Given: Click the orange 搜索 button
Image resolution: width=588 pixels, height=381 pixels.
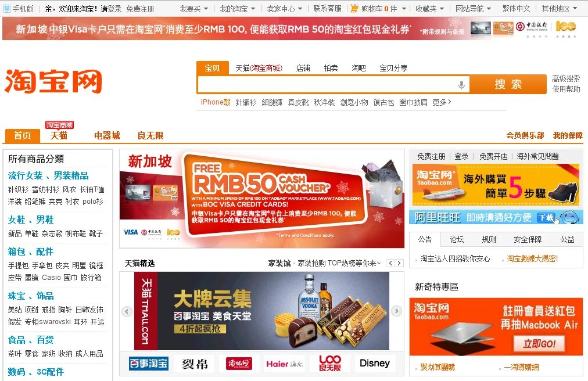Looking at the screenshot, I should [x=508, y=84].
